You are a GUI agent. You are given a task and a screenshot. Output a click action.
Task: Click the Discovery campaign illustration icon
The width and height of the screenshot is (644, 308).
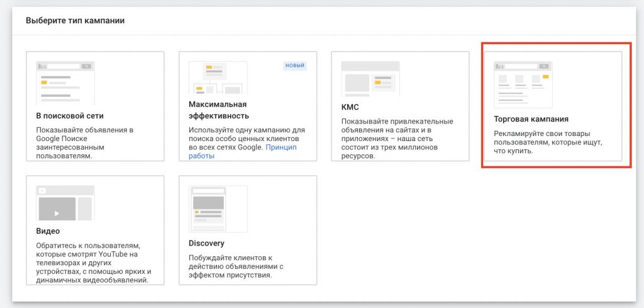tap(218, 209)
